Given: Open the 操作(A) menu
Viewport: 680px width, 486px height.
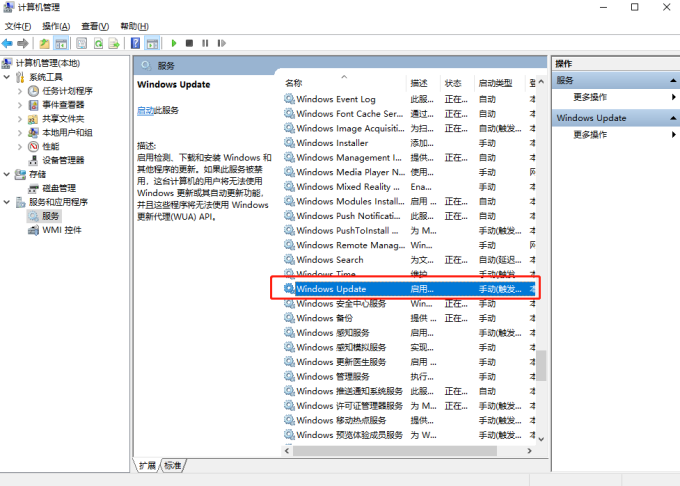Looking at the screenshot, I should 56,26.
